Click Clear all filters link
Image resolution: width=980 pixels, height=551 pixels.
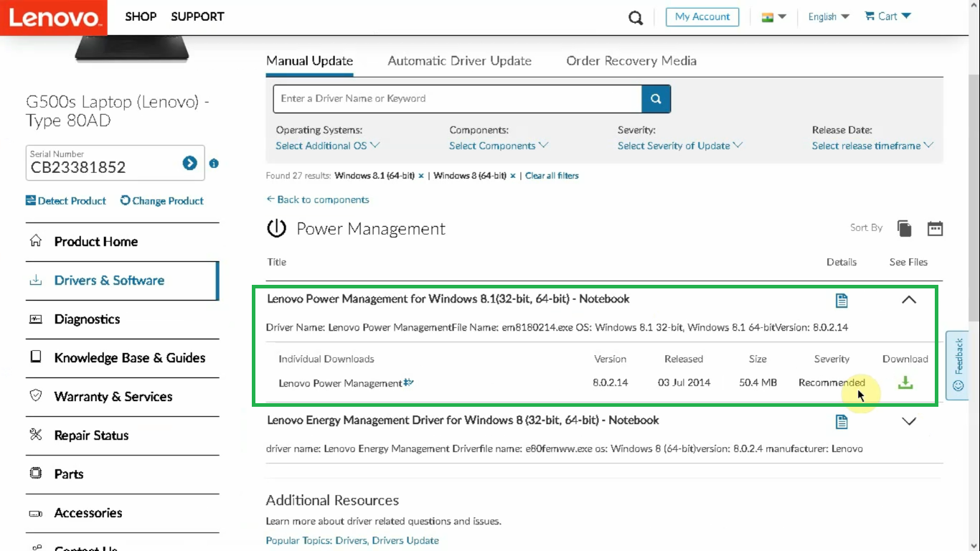click(x=552, y=176)
